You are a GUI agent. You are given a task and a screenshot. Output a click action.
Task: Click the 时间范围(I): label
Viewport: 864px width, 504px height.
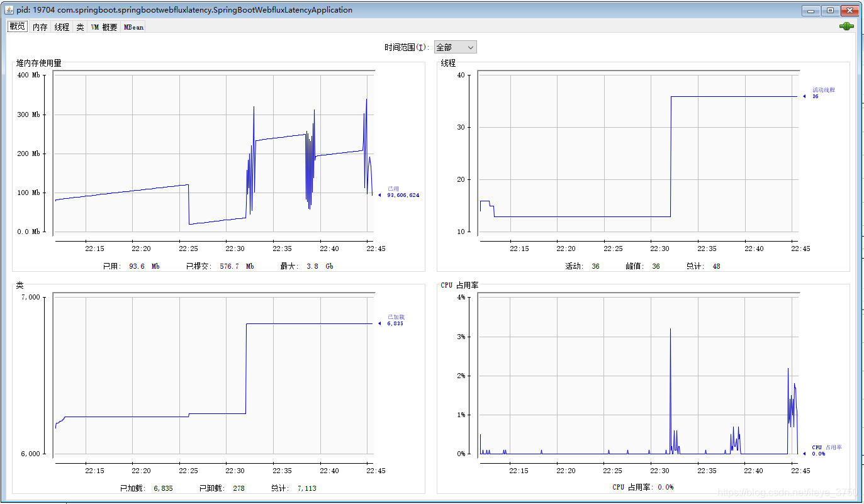(x=408, y=47)
